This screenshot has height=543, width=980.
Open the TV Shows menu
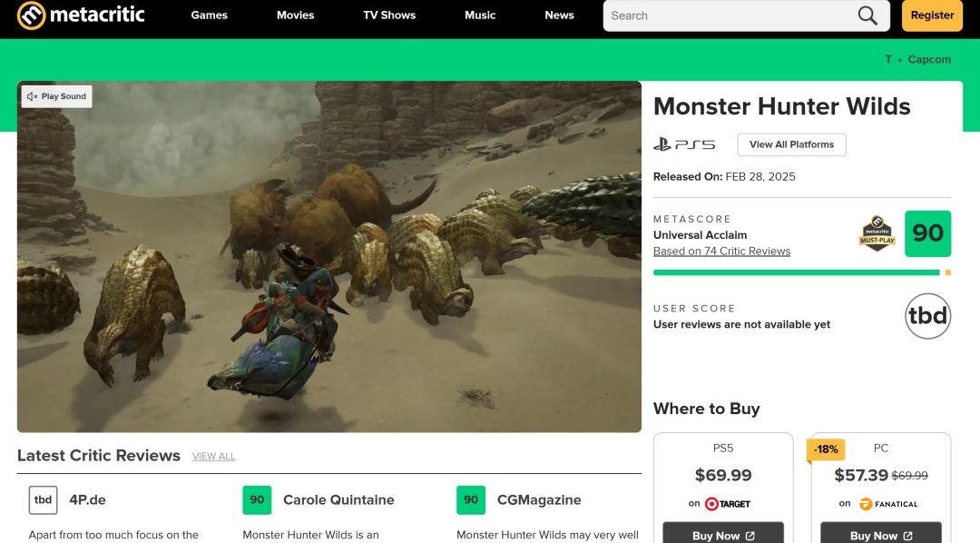point(389,15)
